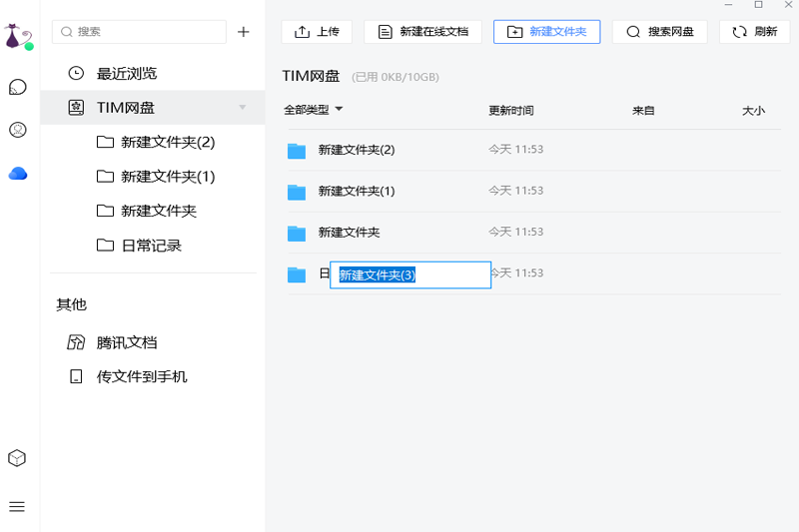Click the 上传 upload button
The image size is (799, 532).
click(x=317, y=32)
